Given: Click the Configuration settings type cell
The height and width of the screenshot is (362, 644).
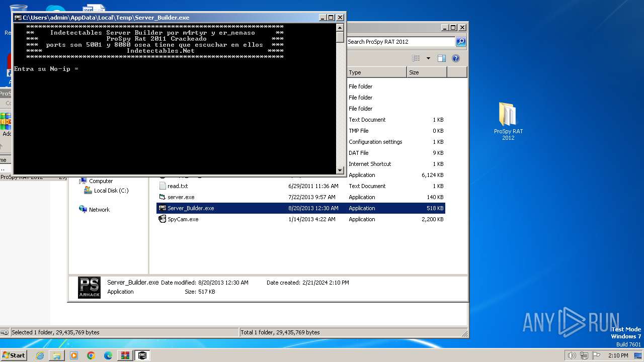Looking at the screenshot, I should point(375,142).
